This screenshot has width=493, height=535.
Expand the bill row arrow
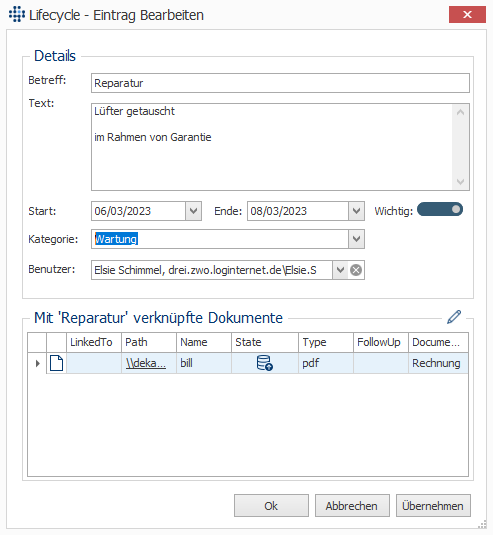tap(38, 363)
